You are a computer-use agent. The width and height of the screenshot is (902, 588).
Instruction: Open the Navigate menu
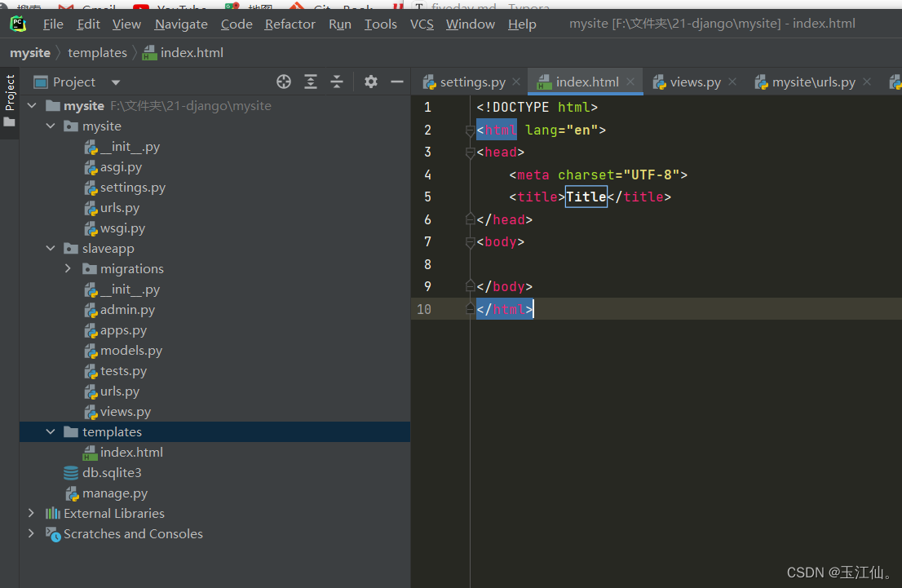click(181, 24)
